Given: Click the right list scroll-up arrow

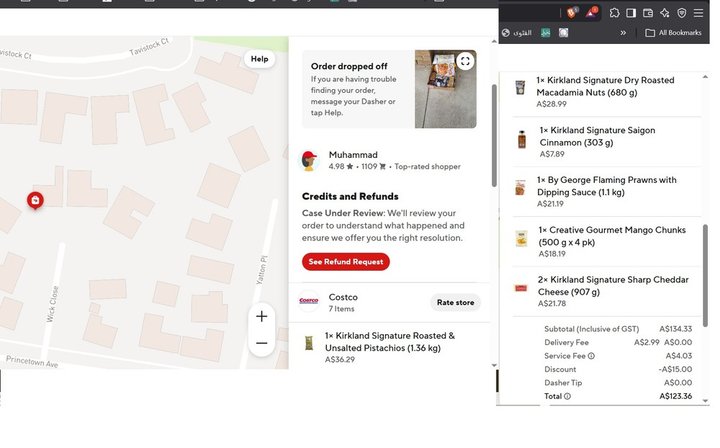Looking at the screenshot, I should tap(705, 77).
